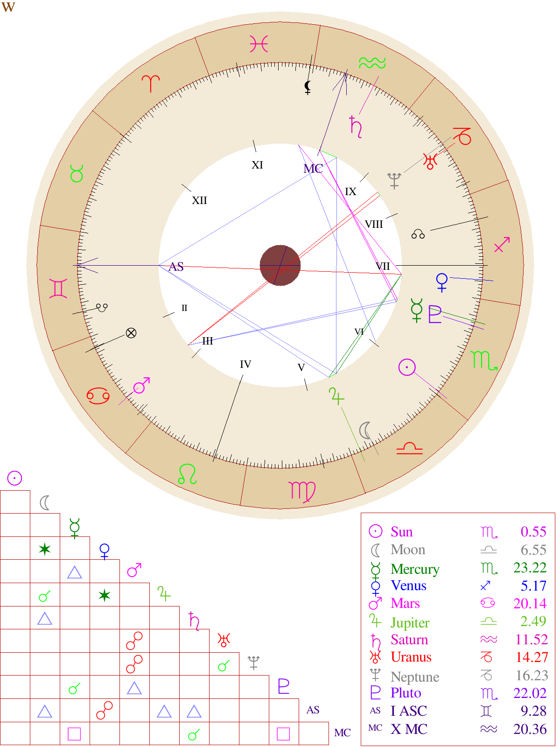Select the house XII label

tap(199, 200)
